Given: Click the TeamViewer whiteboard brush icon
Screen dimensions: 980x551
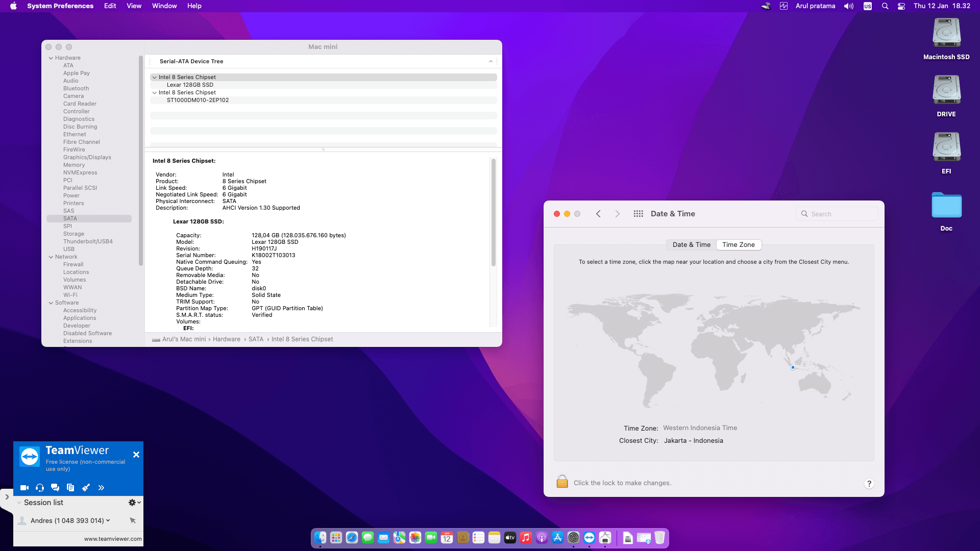Looking at the screenshot, I should [x=86, y=488].
